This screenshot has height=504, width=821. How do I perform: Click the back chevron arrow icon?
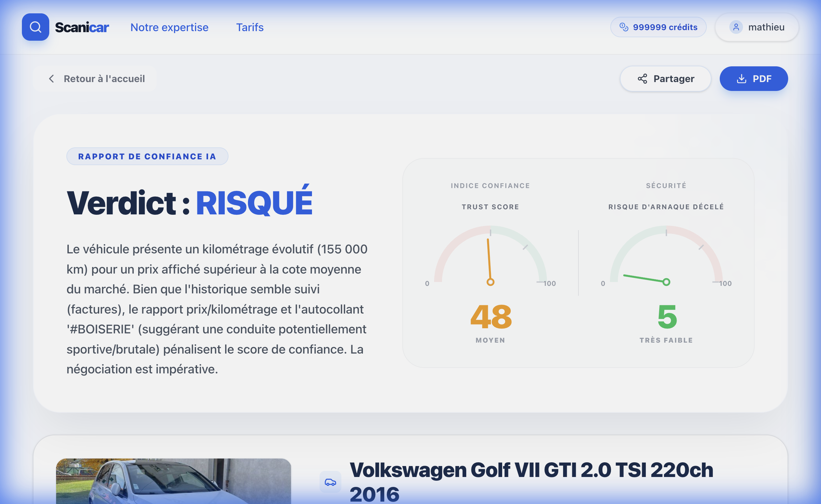coord(51,79)
